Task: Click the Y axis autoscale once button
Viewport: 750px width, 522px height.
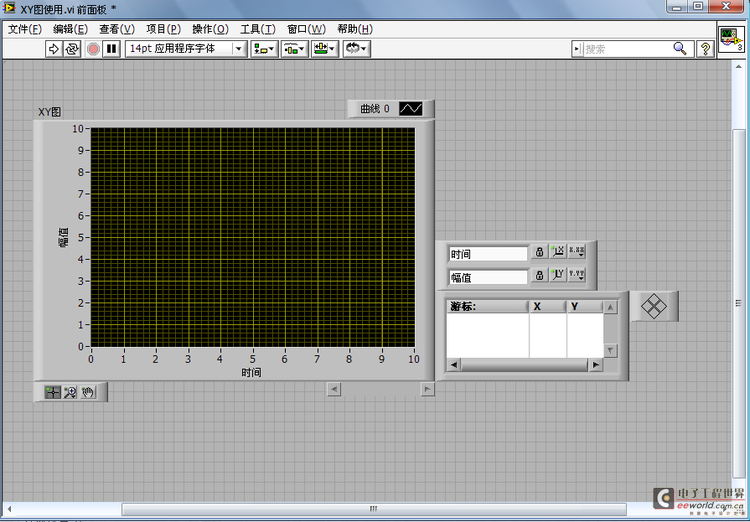Action: point(558,275)
